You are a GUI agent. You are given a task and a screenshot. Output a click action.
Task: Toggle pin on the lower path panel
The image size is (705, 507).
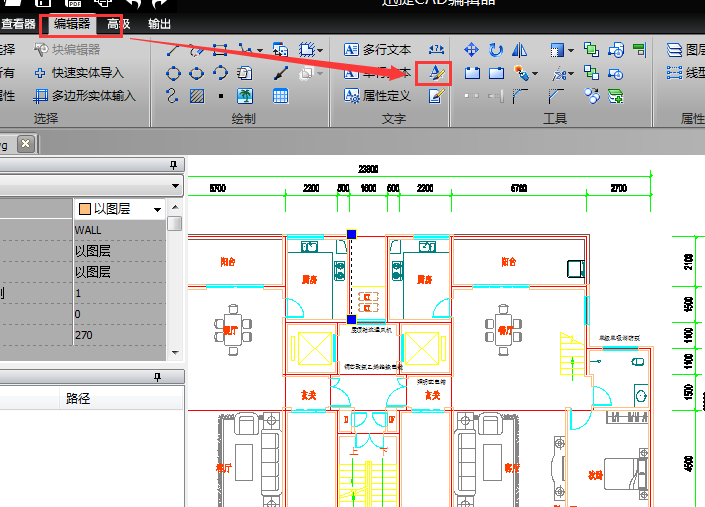click(157, 377)
